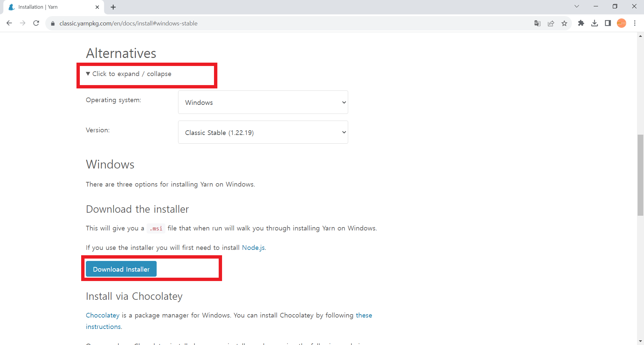Open the Chrome profile avatar
644x345 pixels.
coord(622,23)
